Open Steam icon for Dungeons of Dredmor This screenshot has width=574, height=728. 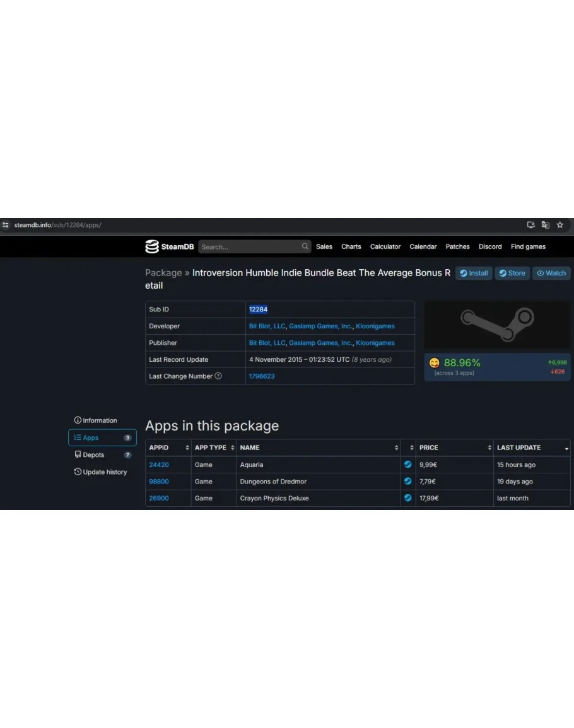click(x=407, y=482)
